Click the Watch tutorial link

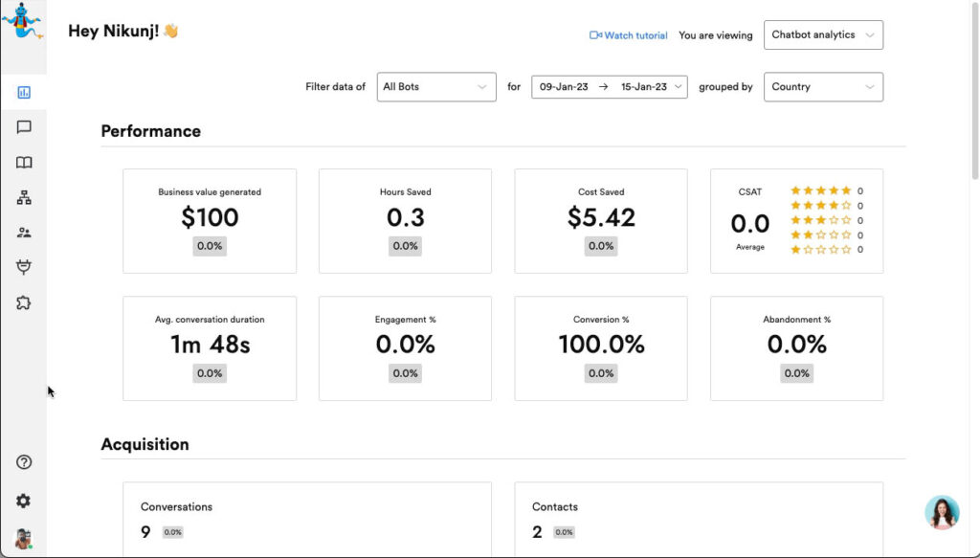click(629, 35)
